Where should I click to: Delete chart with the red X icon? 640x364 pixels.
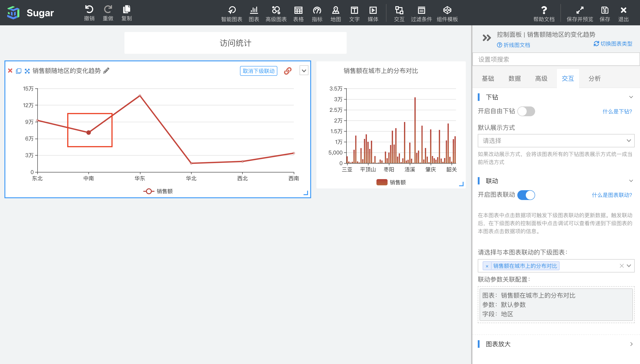(10, 71)
